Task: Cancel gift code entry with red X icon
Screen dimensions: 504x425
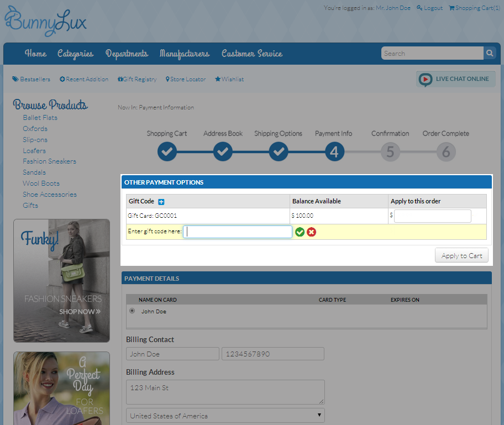Action: point(311,232)
